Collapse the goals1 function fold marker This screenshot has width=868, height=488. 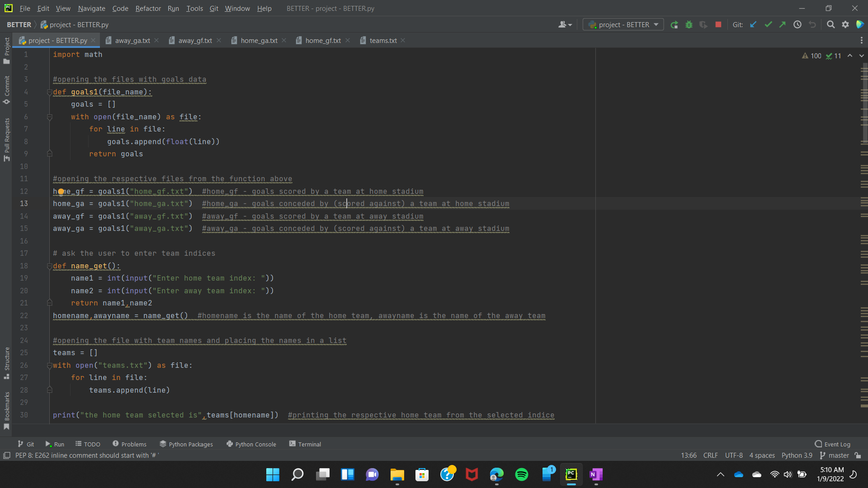tap(49, 92)
